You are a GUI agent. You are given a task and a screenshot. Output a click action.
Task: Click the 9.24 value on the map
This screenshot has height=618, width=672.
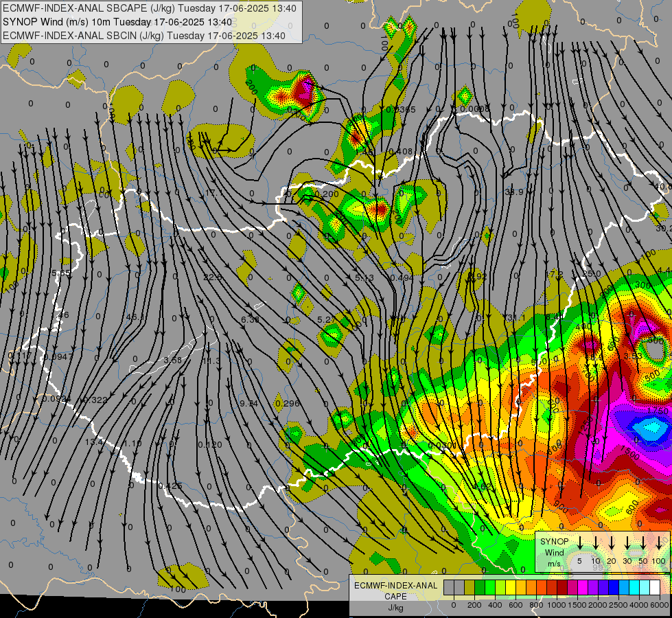[248, 404]
